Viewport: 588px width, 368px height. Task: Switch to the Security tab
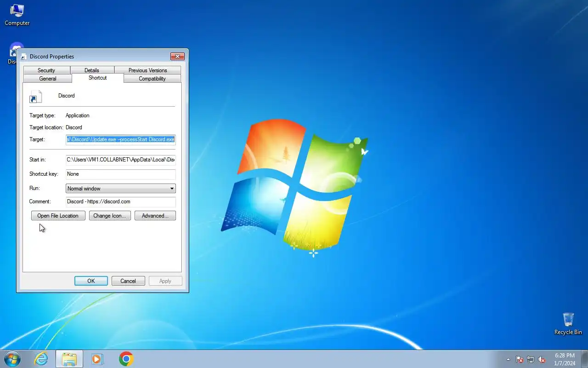click(46, 70)
